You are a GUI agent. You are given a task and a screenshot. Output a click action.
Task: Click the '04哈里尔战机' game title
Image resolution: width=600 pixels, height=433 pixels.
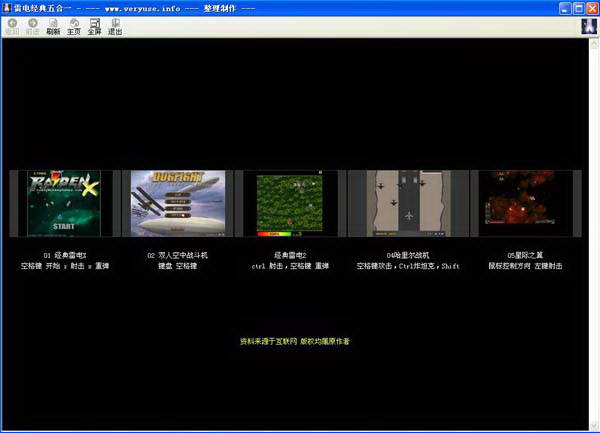pyautogui.click(x=408, y=255)
